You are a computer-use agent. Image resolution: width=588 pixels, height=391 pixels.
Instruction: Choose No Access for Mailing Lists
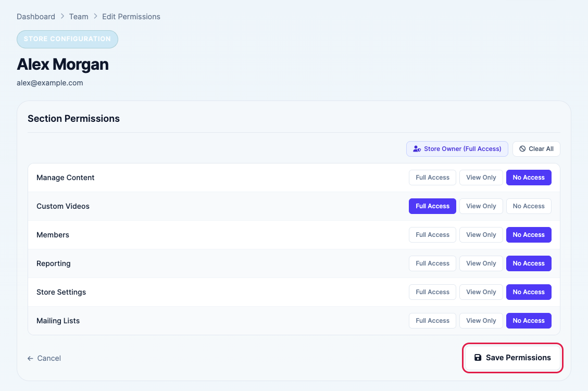coord(529,321)
